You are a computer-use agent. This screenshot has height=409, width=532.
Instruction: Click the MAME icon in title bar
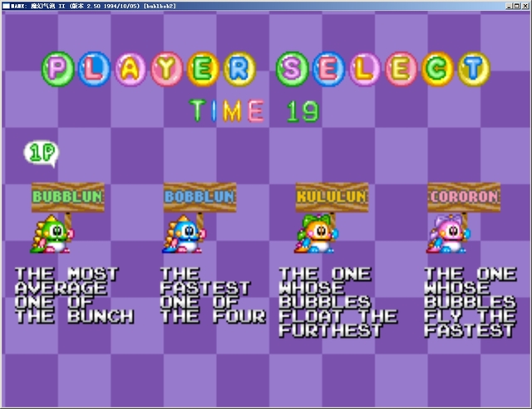(6, 6)
